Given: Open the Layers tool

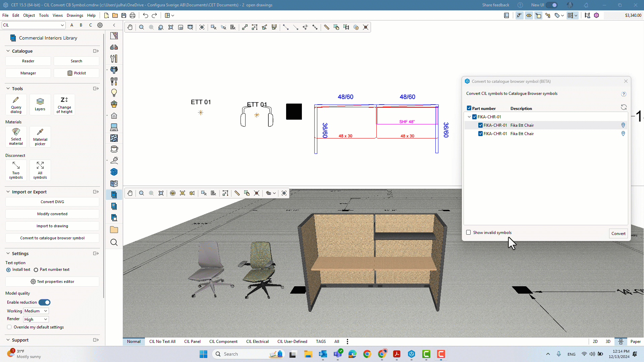Looking at the screenshot, I should coord(40,105).
